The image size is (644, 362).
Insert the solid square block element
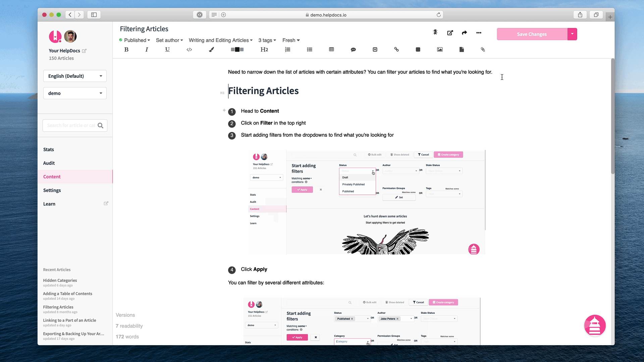(418, 50)
